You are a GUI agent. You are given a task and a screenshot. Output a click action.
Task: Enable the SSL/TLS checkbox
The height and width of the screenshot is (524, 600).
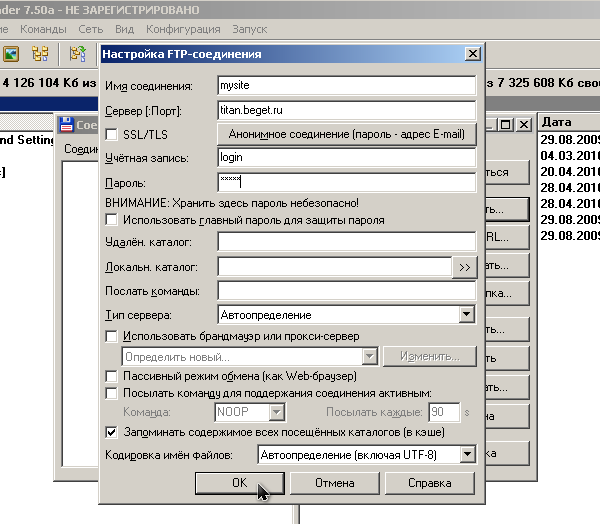tap(111, 134)
